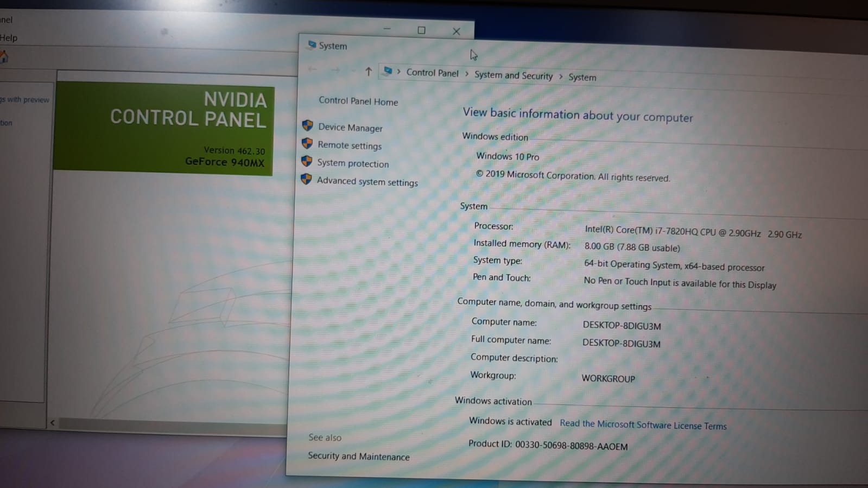Click Computer name value 'DESKTOP-8DIGU3M'

[x=622, y=326]
